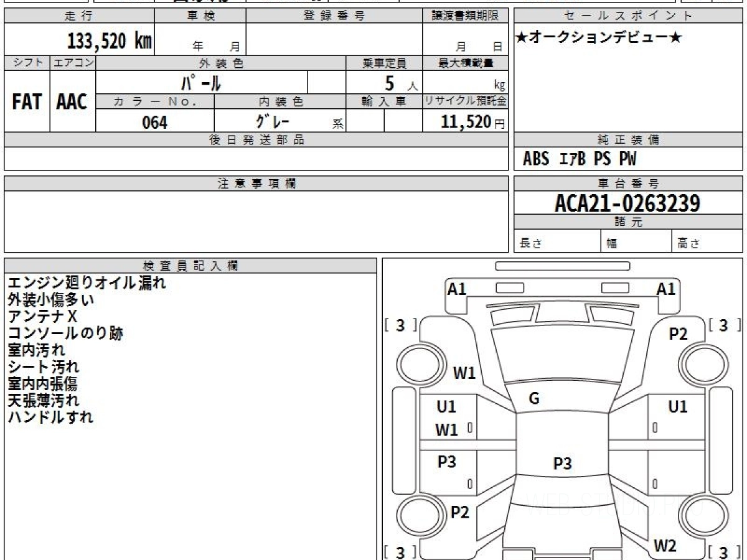The width and height of the screenshot is (747, 560).
Task: Click the G mark on the windshield
Action: 534,399
